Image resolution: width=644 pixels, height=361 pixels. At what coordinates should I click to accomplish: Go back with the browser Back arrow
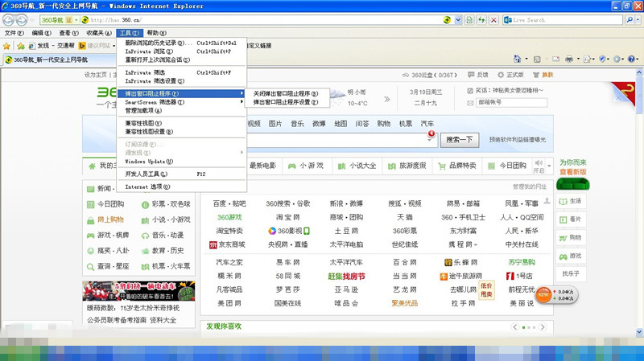[8, 19]
